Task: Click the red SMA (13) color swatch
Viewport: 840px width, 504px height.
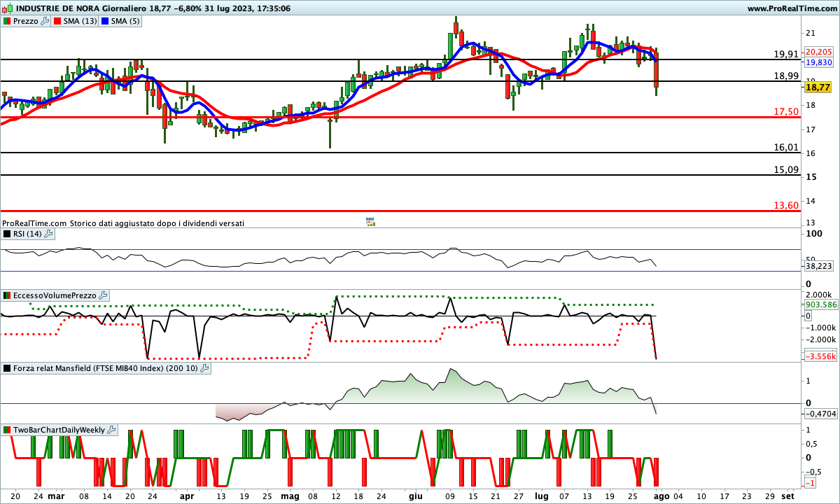Action: [x=57, y=21]
